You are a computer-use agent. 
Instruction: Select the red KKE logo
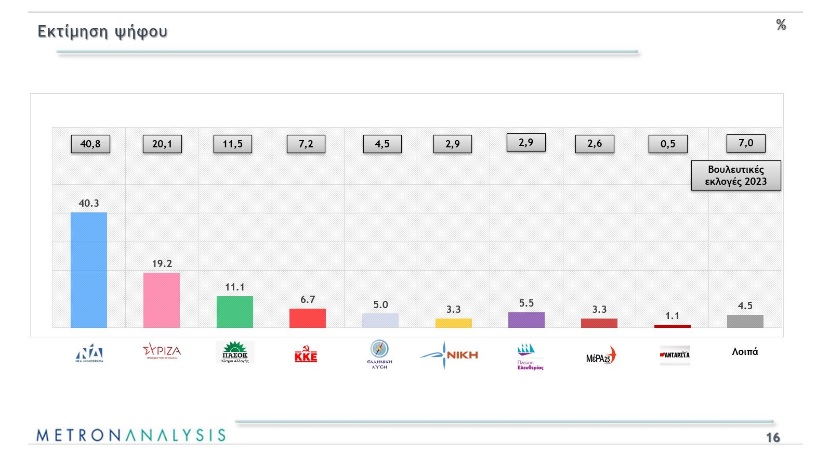tap(307, 354)
